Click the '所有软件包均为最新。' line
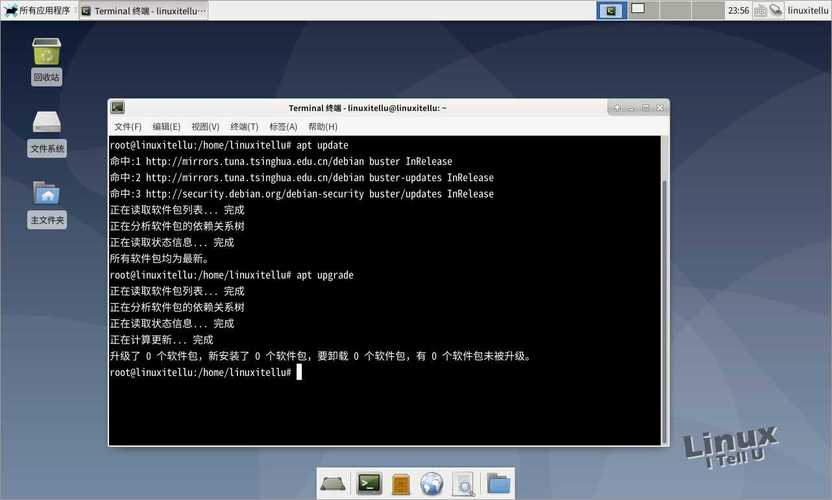 pyautogui.click(x=160, y=258)
